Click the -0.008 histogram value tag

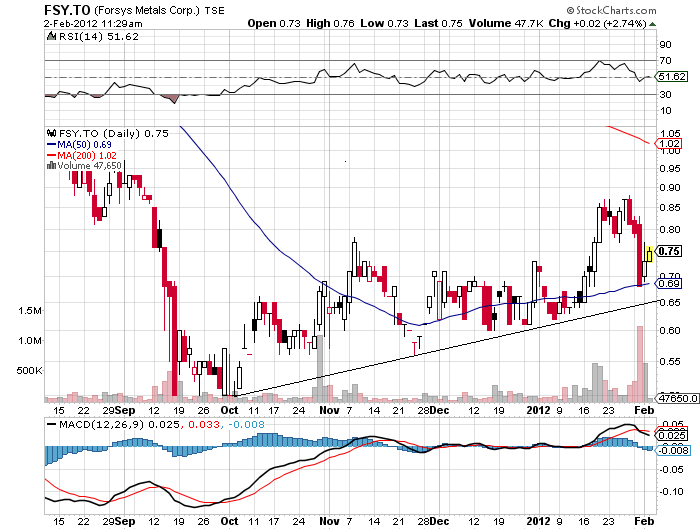click(x=674, y=451)
